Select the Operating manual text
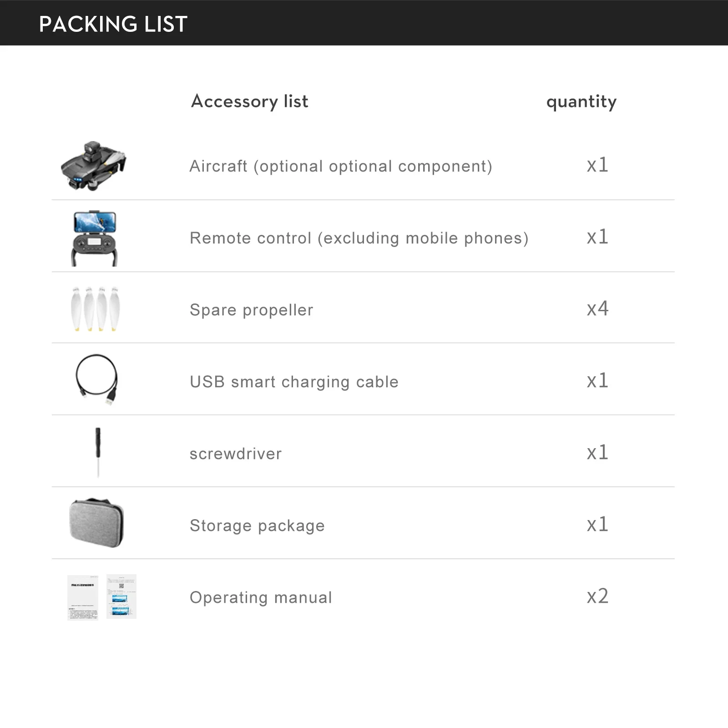The image size is (728, 728). [261, 598]
